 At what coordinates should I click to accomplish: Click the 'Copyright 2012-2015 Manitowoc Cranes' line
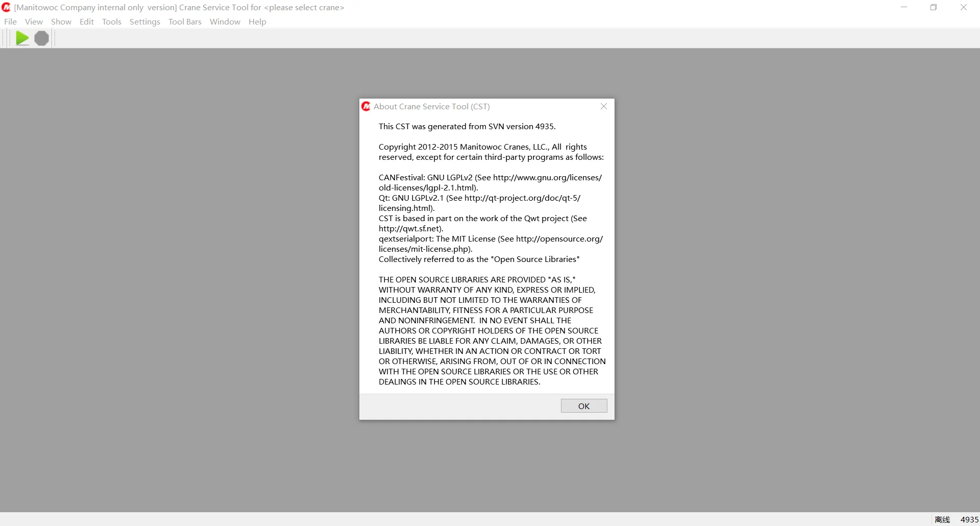coord(483,147)
